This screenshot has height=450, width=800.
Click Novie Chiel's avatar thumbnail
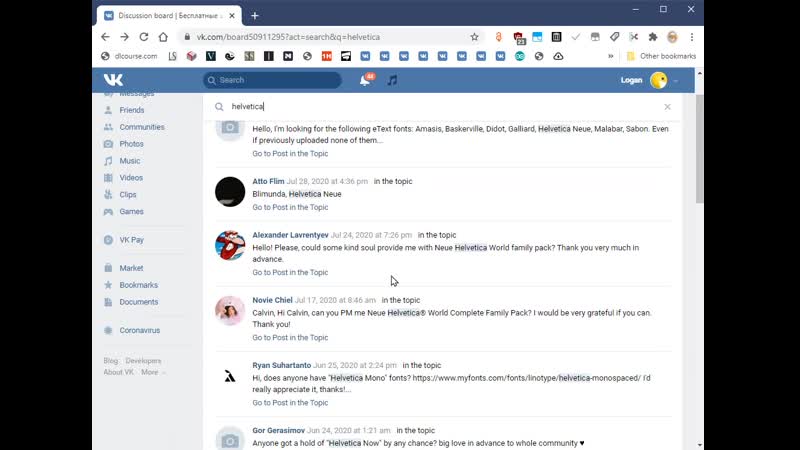click(x=230, y=311)
